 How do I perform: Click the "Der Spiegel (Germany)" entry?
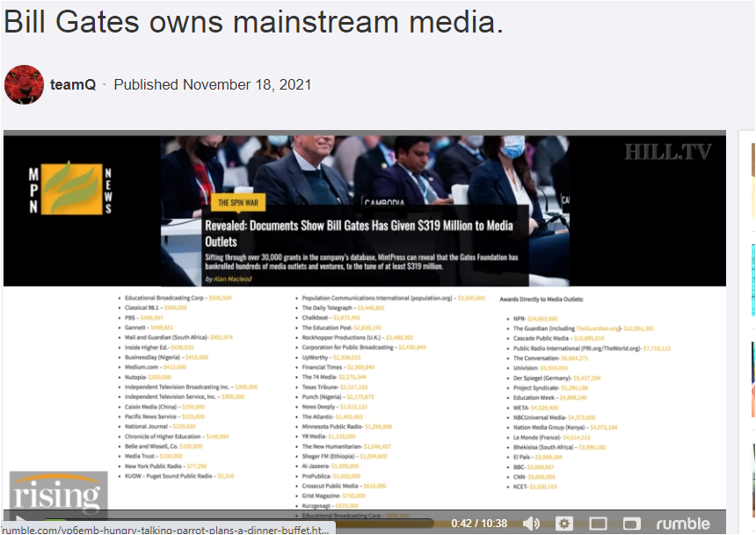point(556,378)
